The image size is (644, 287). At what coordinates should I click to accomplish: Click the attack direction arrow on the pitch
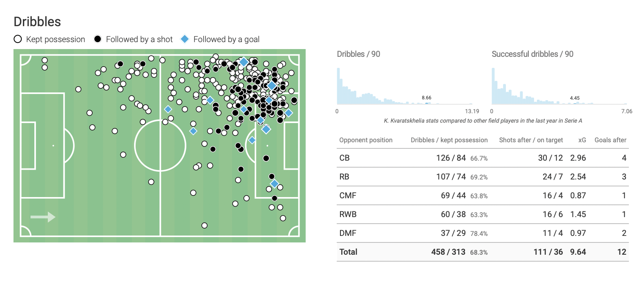point(43,217)
